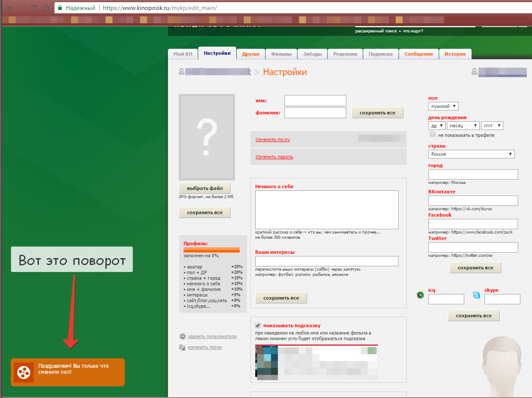Toggle 'не показывать в профиле' checkbox
Image resolution: width=532 pixels, height=398 pixels.
point(433,135)
